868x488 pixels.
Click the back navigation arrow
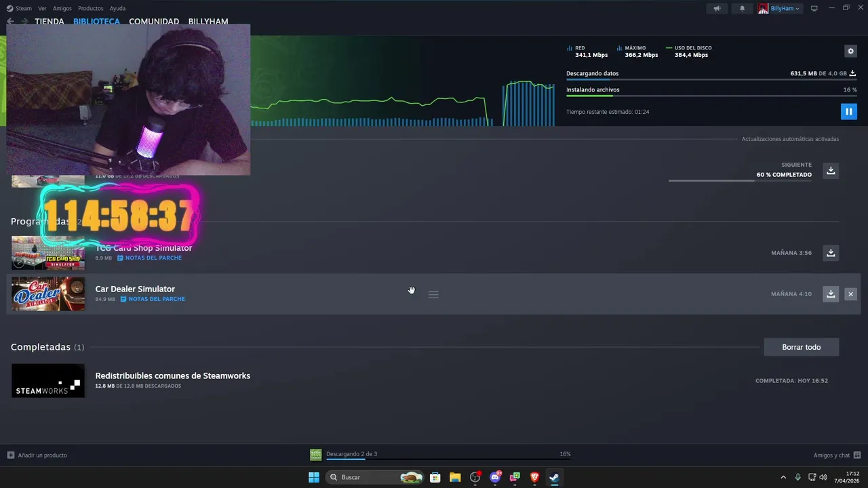tap(10, 21)
